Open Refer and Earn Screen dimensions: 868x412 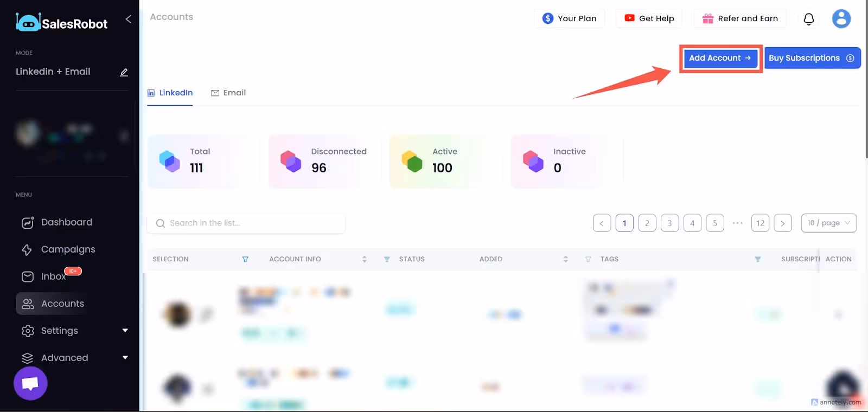[x=740, y=18]
